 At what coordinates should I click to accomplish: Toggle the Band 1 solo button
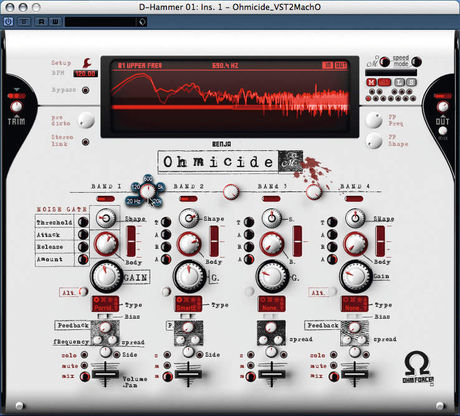click(84, 355)
